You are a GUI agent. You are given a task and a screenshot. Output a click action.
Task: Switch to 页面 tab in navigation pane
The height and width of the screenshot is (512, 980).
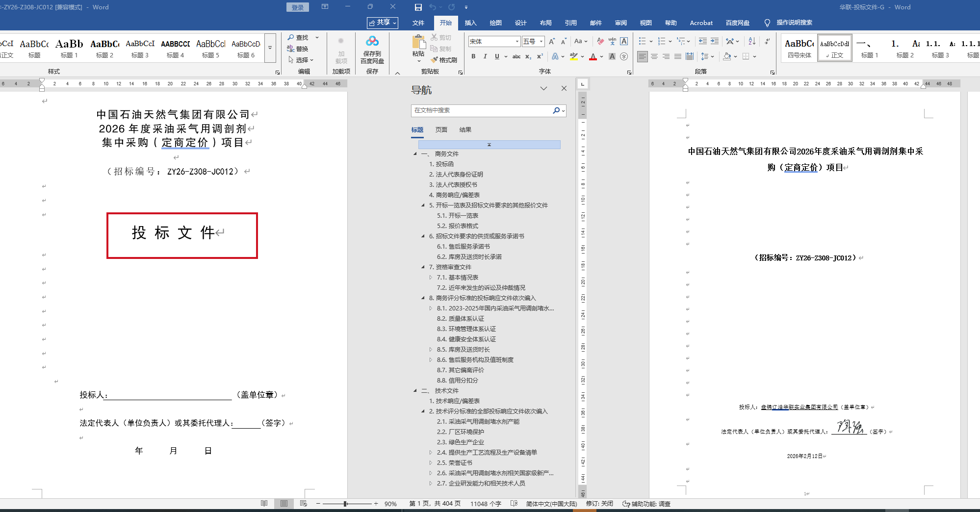click(x=441, y=130)
